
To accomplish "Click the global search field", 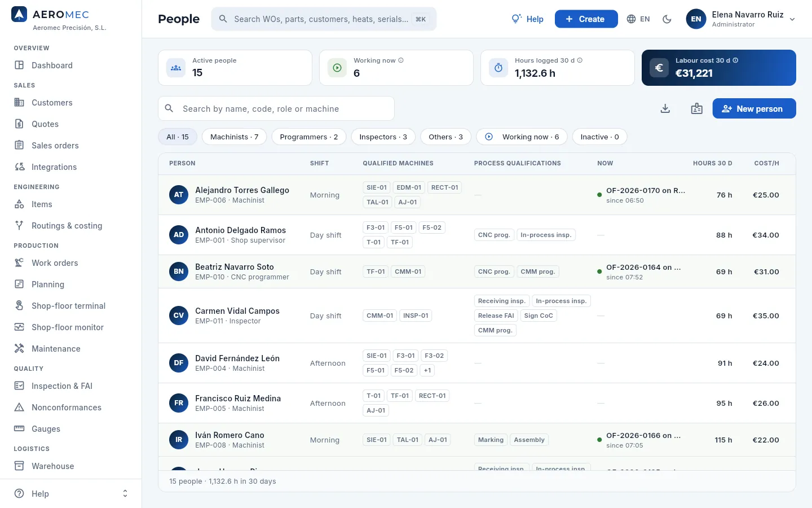I will click(324, 19).
